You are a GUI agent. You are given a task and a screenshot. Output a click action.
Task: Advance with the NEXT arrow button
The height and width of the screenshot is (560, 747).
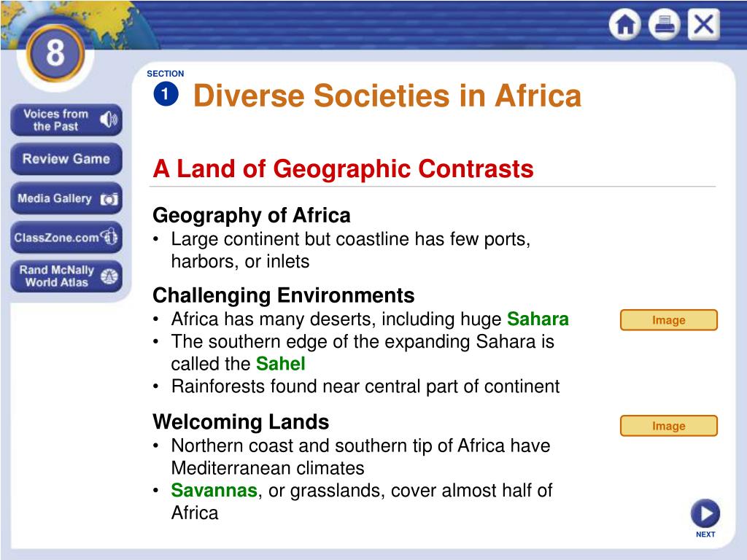(x=705, y=514)
